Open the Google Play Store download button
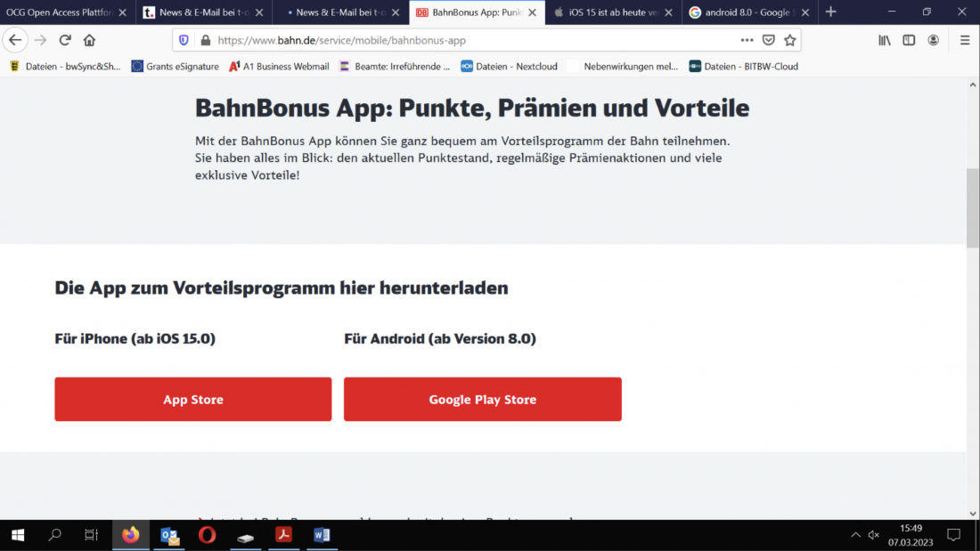The width and height of the screenshot is (980, 551). pyautogui.click(x=482, y=399)
